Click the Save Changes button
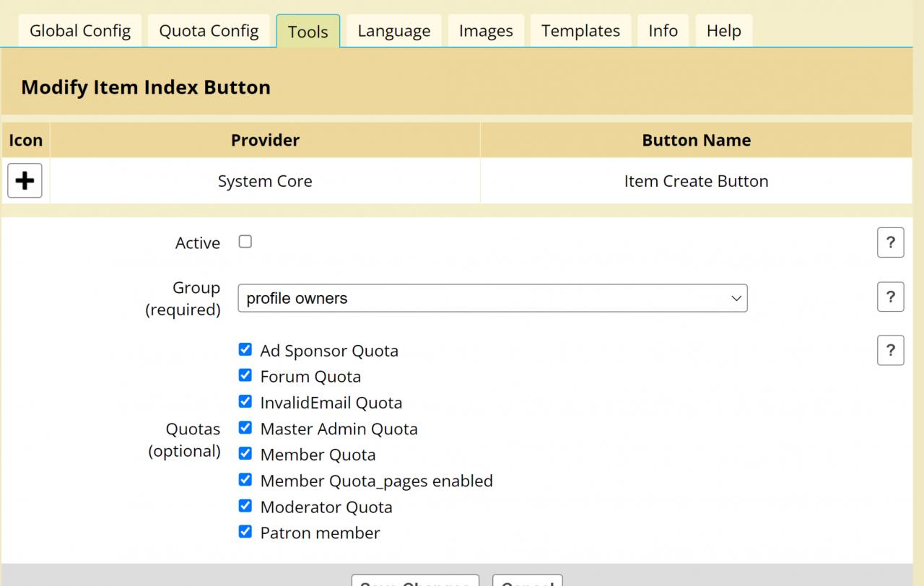 [415, 581]
